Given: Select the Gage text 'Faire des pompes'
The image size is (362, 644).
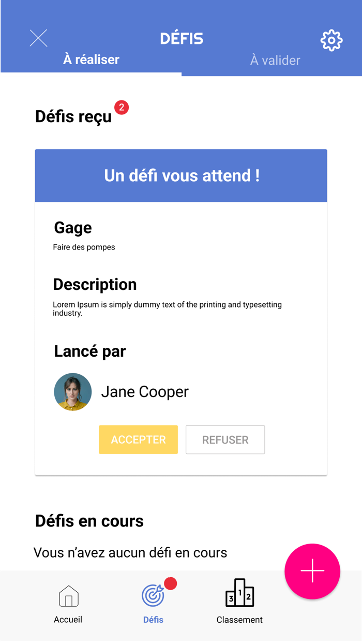Looking at the screenshot, I should pyautogui.click(x=84, y=247).
